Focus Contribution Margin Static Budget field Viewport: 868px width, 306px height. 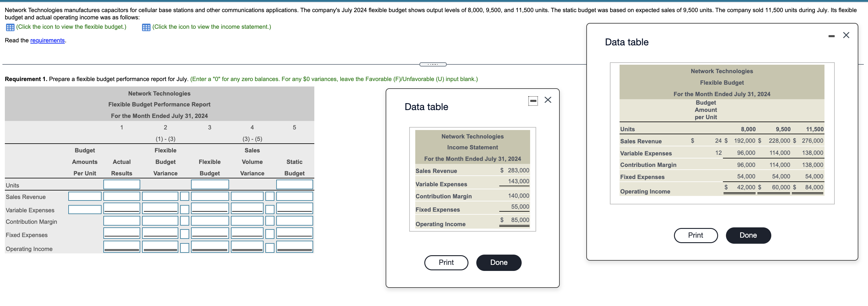294,221
